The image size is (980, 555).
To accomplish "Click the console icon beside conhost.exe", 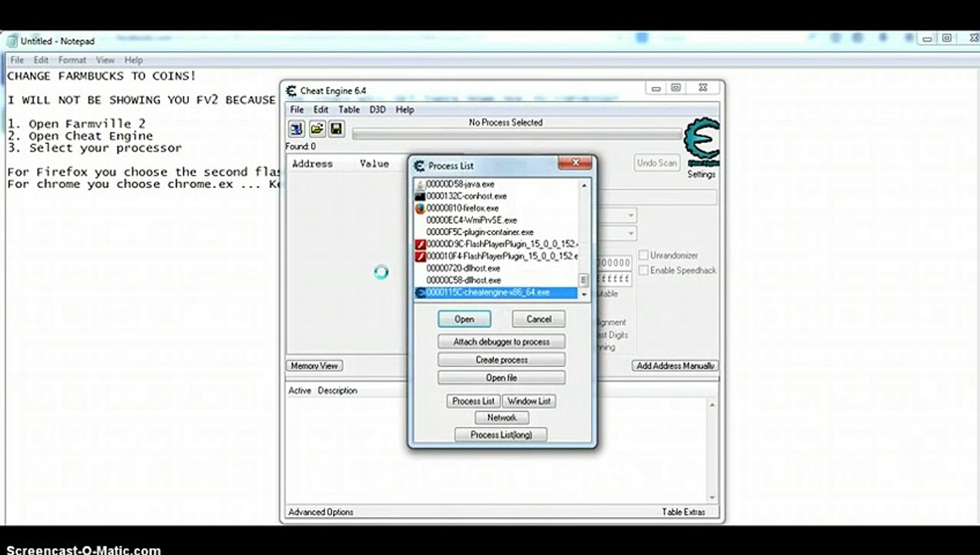I will point(420,196).
